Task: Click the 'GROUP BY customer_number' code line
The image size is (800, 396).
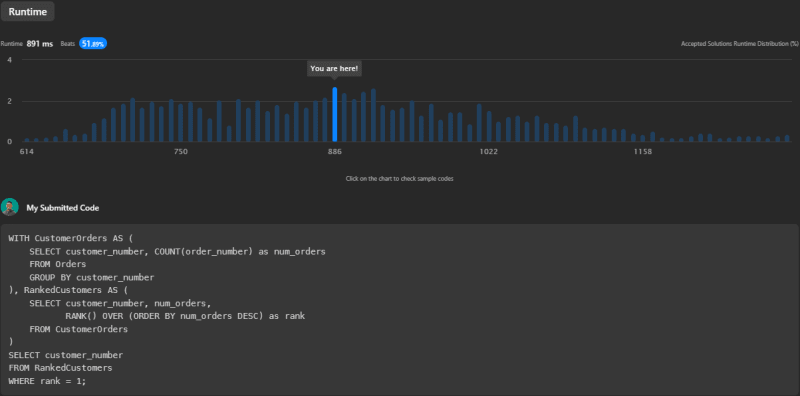Action: point(92,277)
